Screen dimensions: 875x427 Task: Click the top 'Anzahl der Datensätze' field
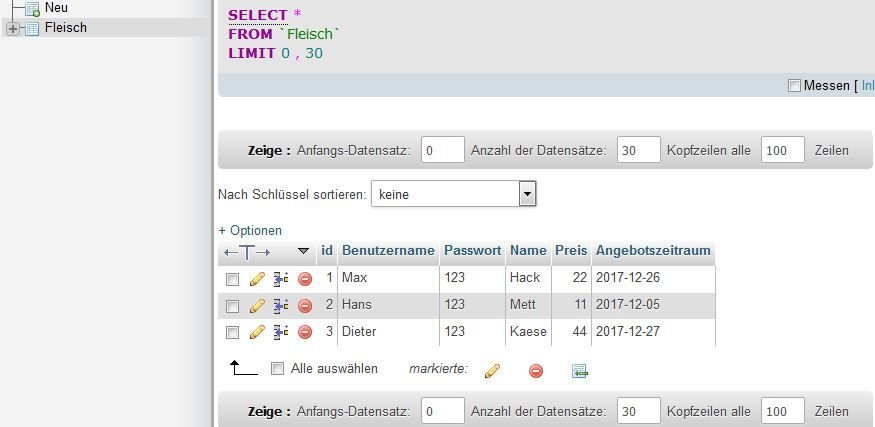639,150
